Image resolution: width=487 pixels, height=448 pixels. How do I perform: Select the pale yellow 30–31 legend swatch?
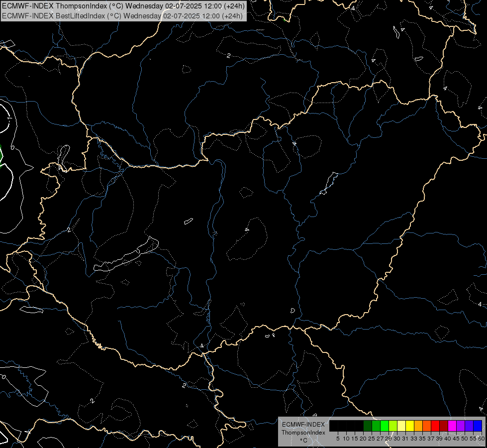pyautogui.click(x=401, y=426)
